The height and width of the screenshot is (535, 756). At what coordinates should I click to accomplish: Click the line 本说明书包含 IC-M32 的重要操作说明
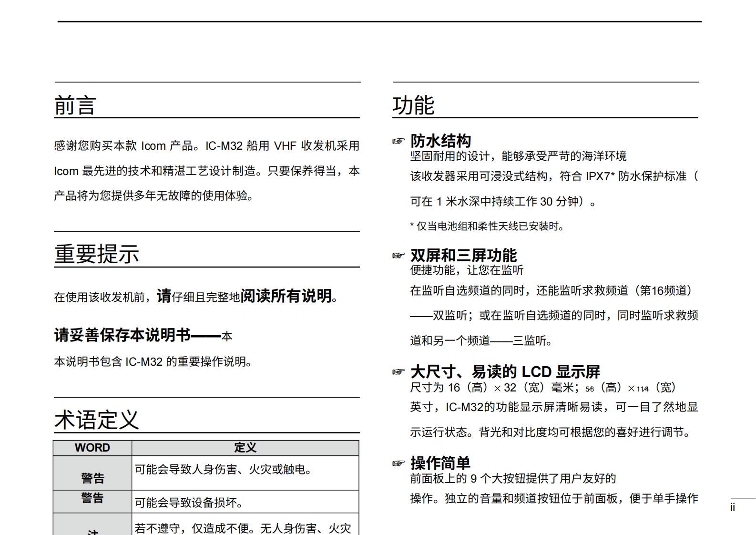[x=153, y=362]
